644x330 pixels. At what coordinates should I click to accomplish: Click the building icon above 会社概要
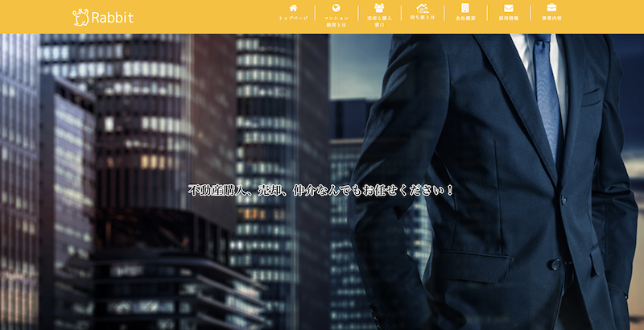point(465,8)
